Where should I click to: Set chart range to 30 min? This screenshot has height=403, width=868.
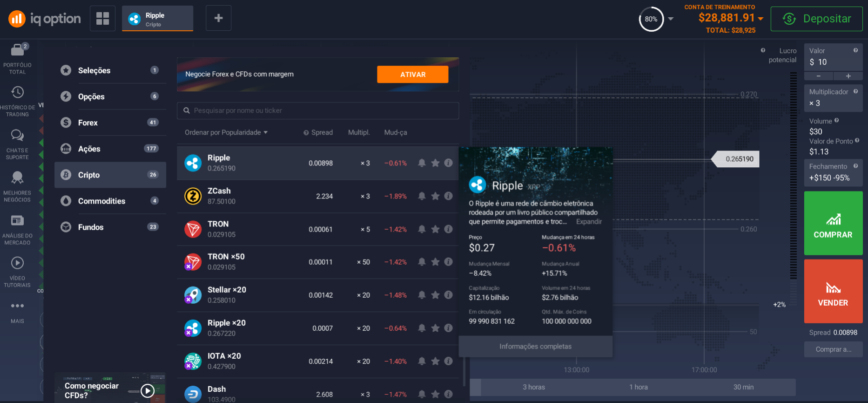(744, 387)
